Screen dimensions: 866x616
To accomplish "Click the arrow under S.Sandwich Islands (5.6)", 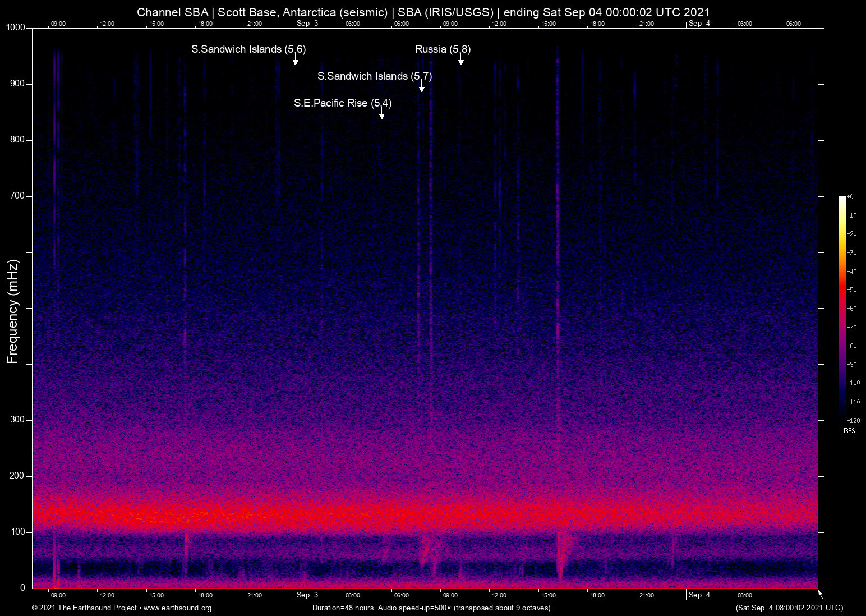I will (295, 61).
